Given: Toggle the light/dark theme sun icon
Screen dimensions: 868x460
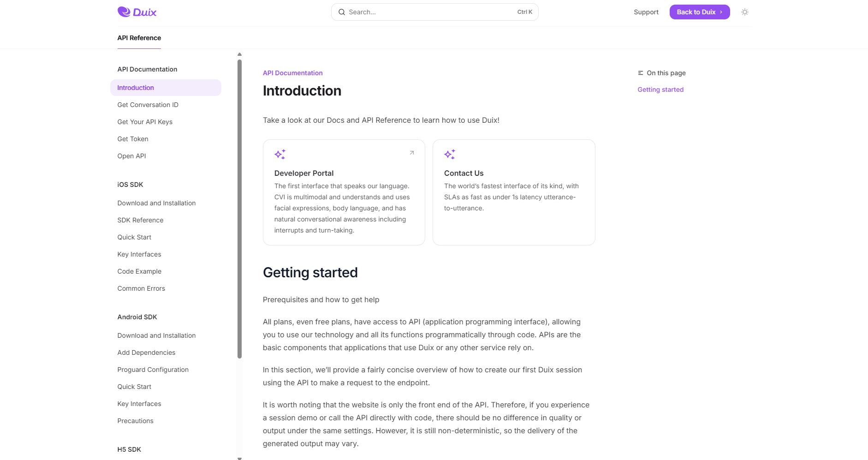Looking at the screenshot, I should pyautogui.click(x=744, y=12).
